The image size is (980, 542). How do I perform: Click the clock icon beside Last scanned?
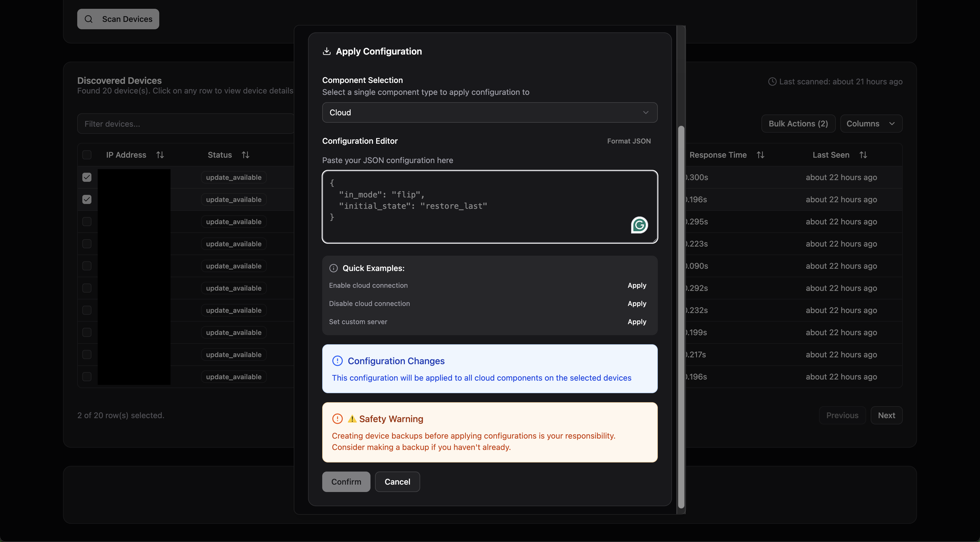(772, 82)
